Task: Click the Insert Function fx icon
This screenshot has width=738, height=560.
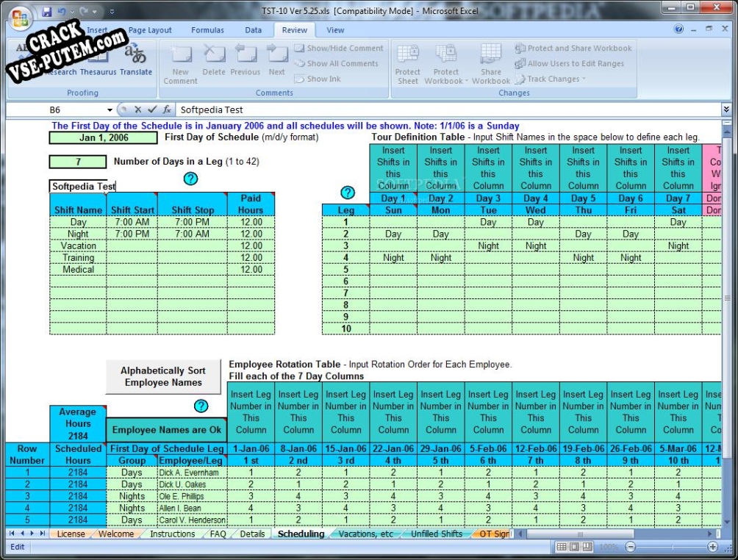Action: [x=167, y=110]
